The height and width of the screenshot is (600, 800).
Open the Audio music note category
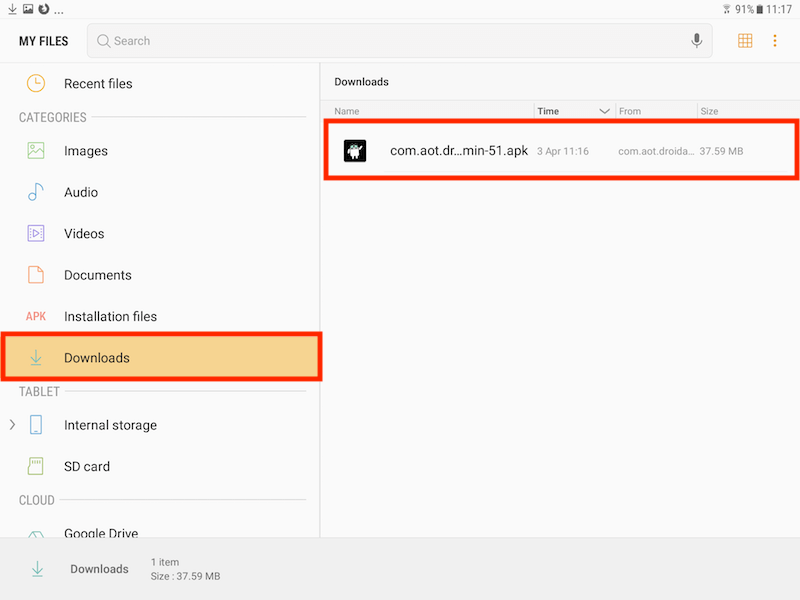pos(35,192)
